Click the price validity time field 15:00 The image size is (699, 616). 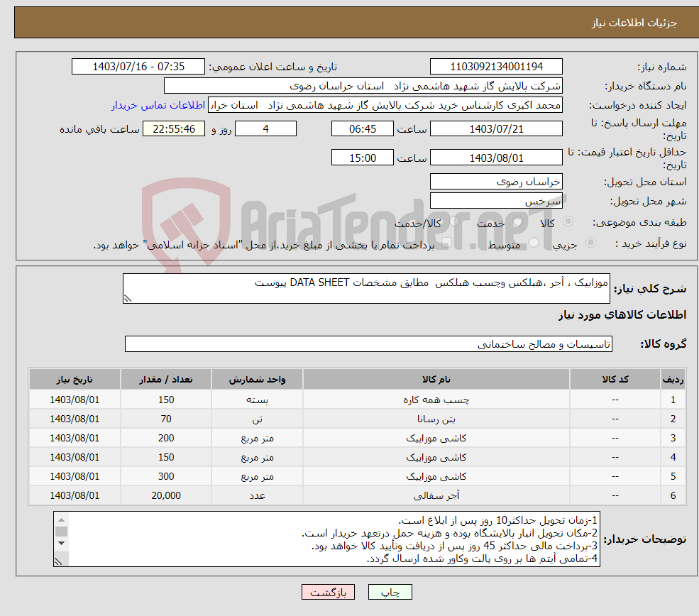[x=363, y=158]
